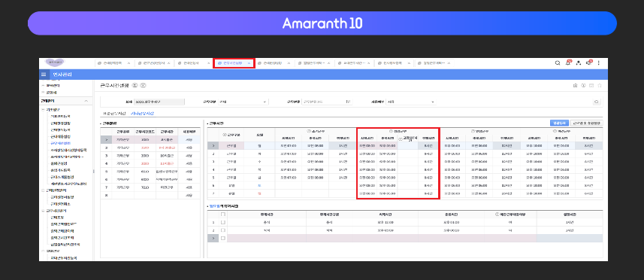Close the active 근무시간설정 tab
Viewport: 644px width, 280px height.
[249, 63]
